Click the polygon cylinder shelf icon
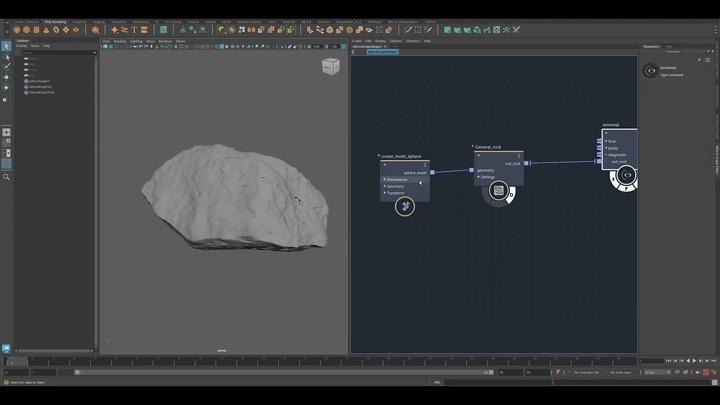 (x=36, y=30)
